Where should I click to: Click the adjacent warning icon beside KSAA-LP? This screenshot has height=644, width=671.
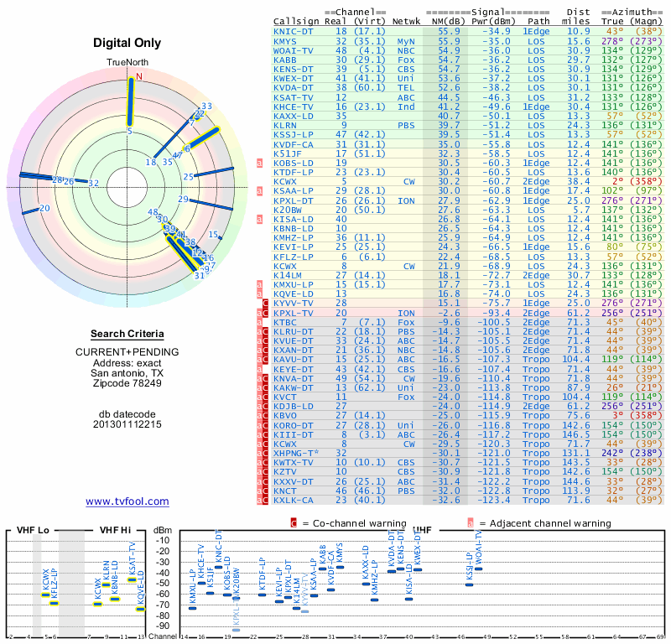tap(259, 191)
